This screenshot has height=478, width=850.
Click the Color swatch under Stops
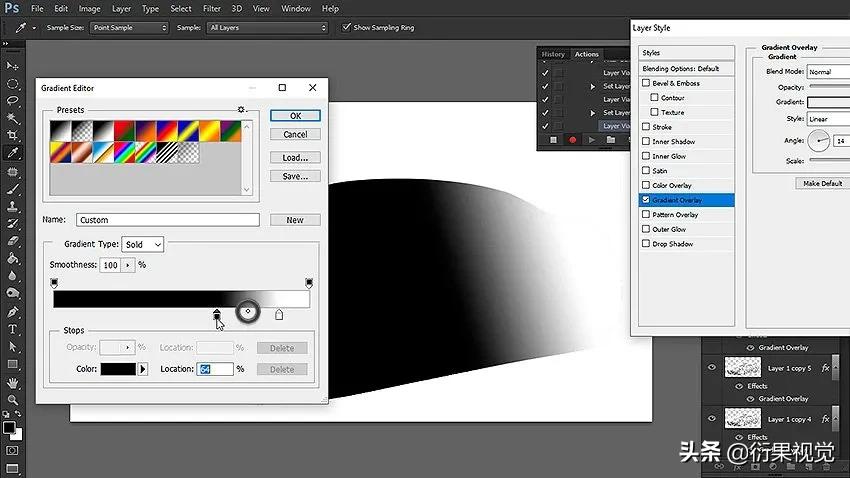tap(118, 369)
